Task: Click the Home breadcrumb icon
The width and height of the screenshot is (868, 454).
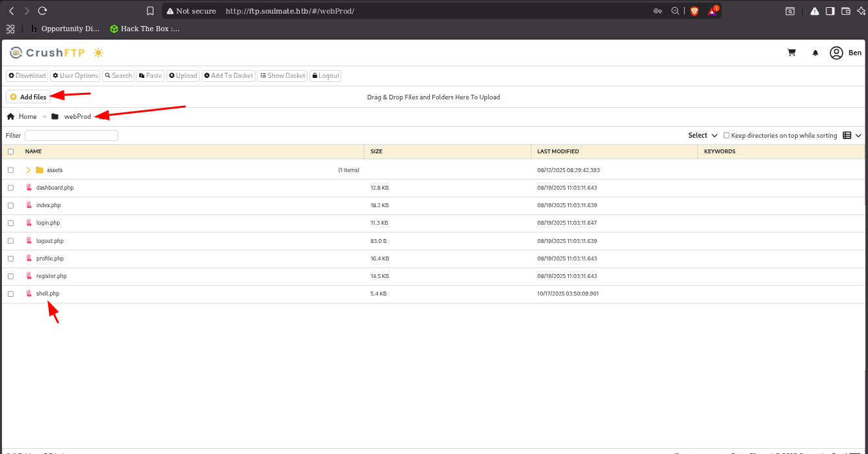Action: [x=10, y=116]
